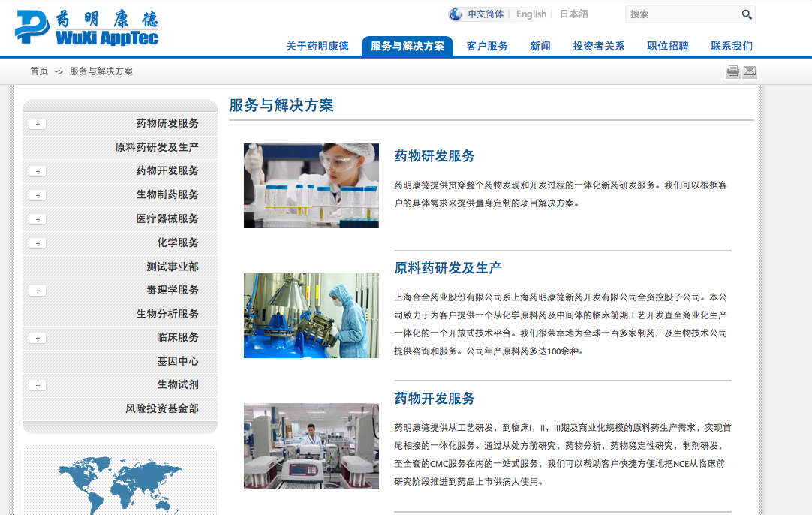Expand the 药物研发服务 sidebar item
This screenshot has height=515, width=812.
pyautogui.click(x=38, y=124)
